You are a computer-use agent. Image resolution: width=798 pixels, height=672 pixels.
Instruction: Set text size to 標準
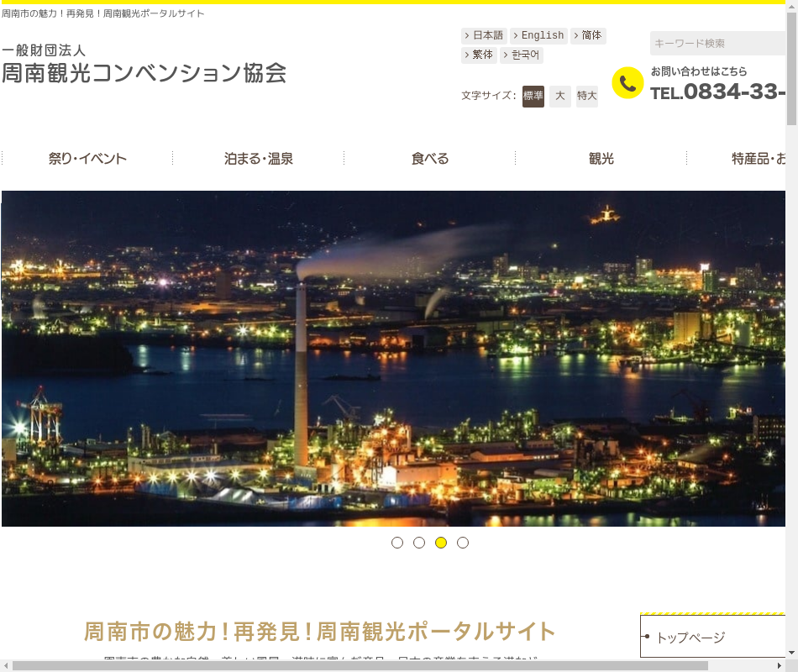tap(533, 96)
